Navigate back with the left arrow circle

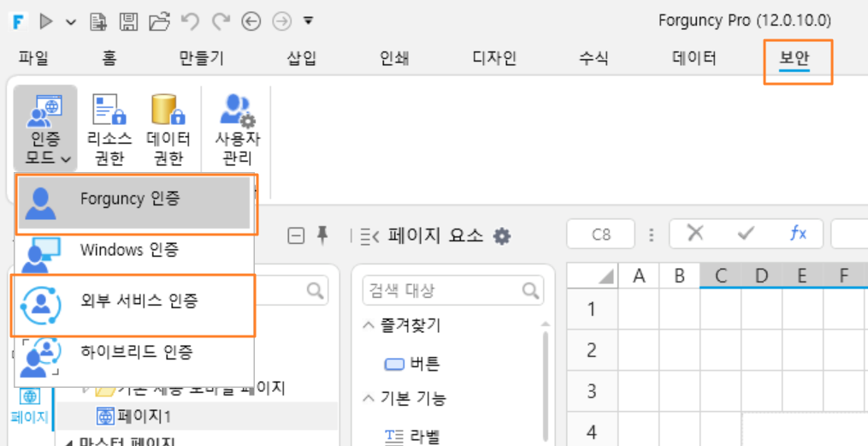pyautogui.click(x=251, y=21)
